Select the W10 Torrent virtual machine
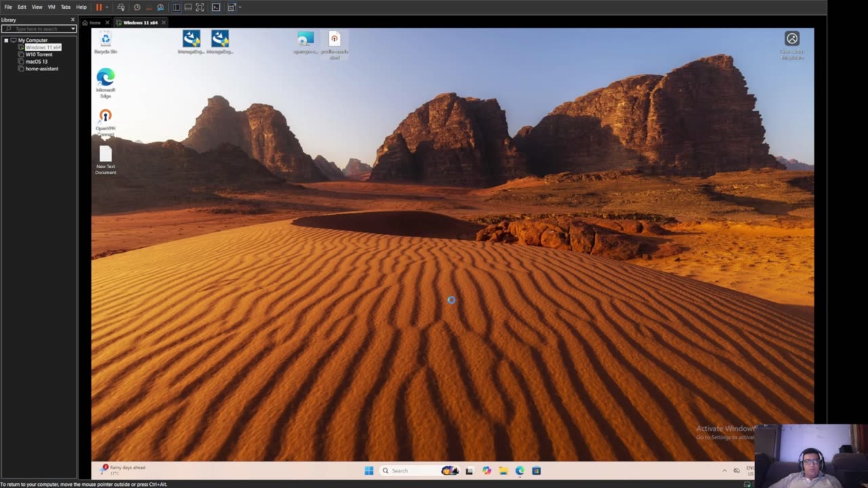The height and width of the screenshot is (488, 868). point(39,54)
